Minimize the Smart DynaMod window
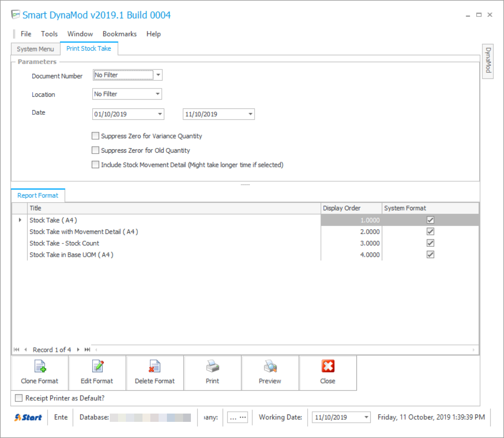The height and width of the screenshot is (438, 504). point(468,15)
